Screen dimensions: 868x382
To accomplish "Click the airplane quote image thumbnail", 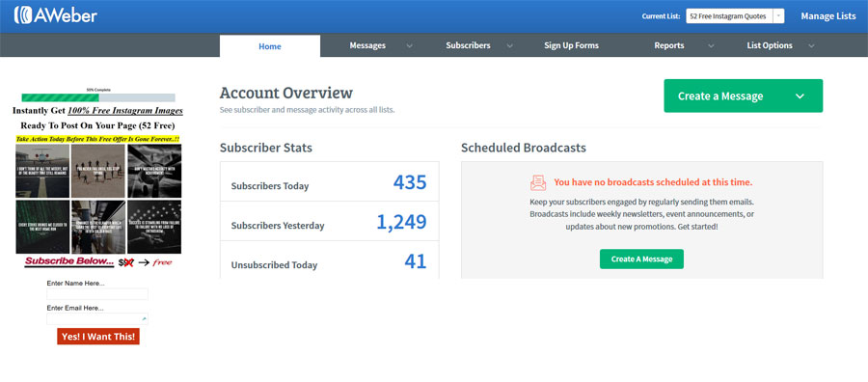I will pyautogui.click(x=42, y=171).
